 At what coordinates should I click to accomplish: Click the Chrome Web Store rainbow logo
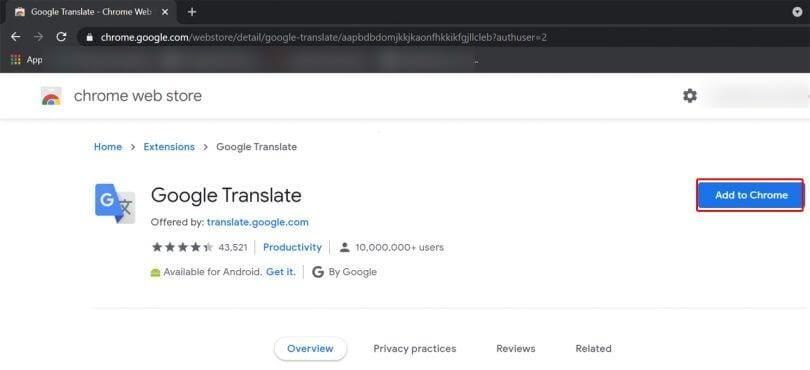(x=51, y=96)
